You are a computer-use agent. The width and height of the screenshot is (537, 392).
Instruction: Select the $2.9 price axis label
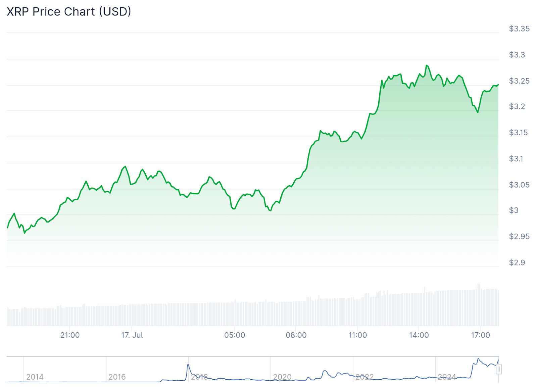517,262
